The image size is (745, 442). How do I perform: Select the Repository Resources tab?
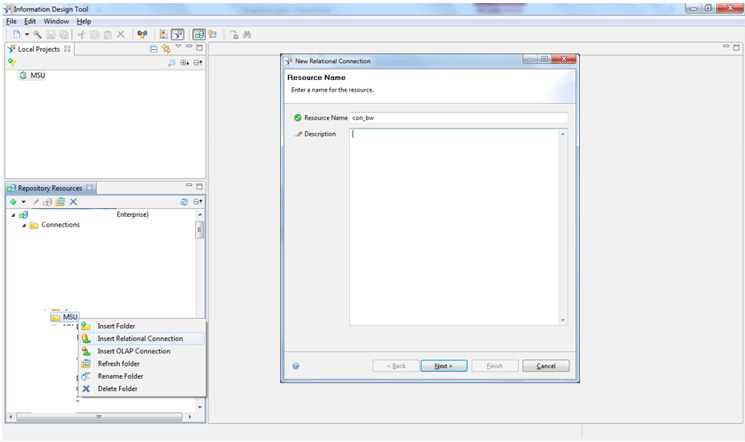point(50,188)
